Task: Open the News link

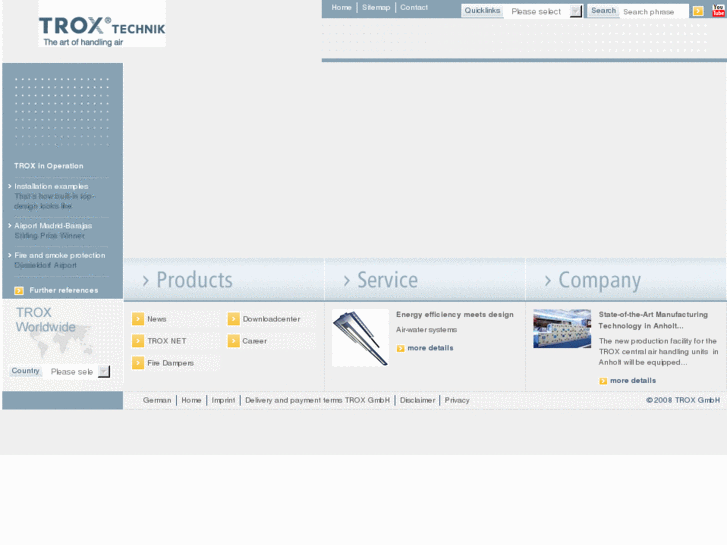Action: tap(157, 319)
